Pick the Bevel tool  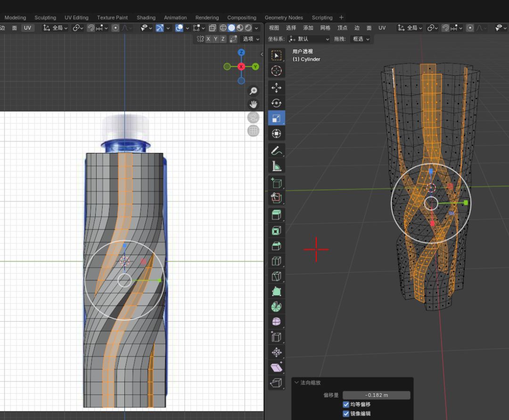[277, 246]
